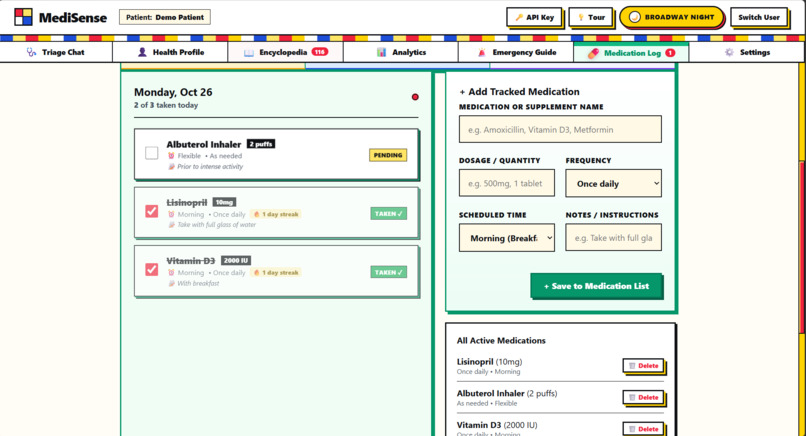The width and height of the screenshot is (806, 436).
Task: Click the flame icon in Vitamin D3 streak badge
Action: (257, 272)
